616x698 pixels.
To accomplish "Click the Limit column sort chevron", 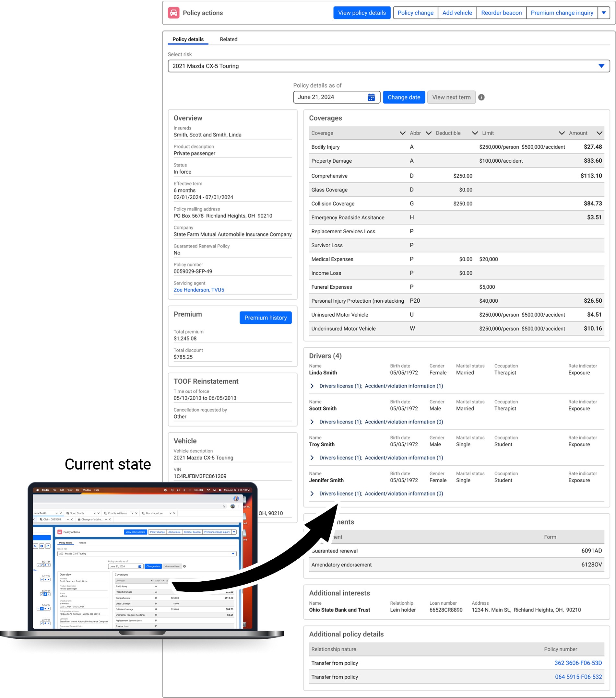I will 561,133.
